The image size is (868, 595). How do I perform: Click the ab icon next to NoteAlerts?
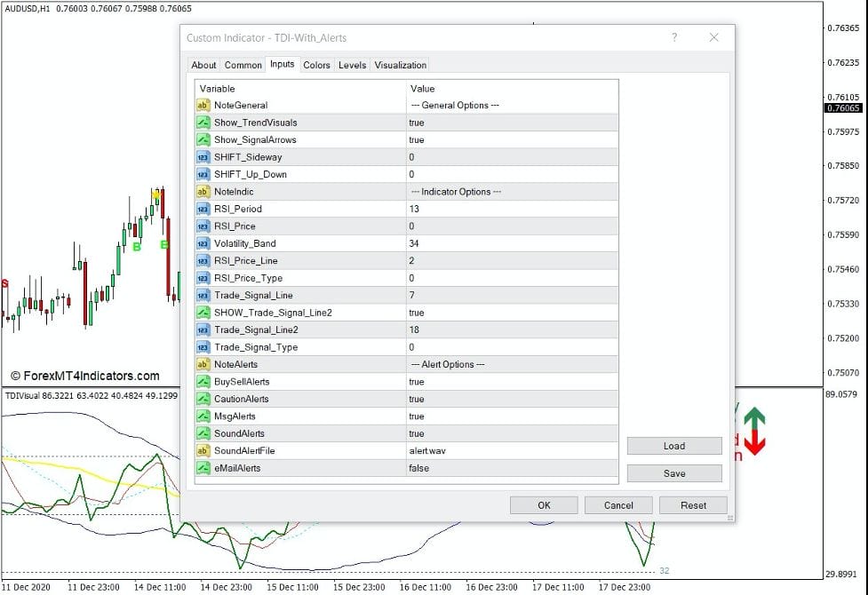[202, 364]
